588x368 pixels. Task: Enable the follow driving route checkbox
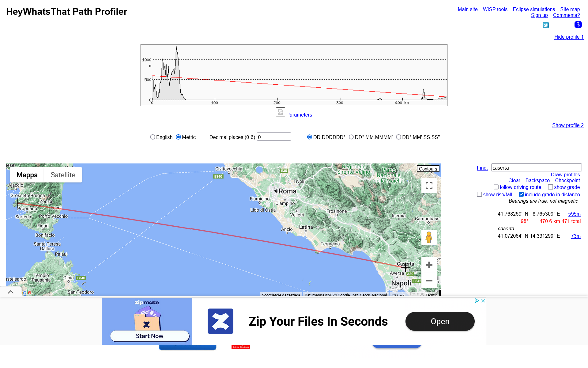tap(496, 187)
